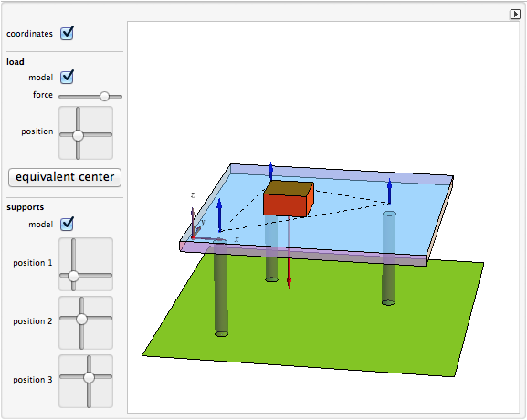The width and height of the screenshot is (527, 420).
Task: Click the load position 2D slider knob
Action: click(x=78, y=135)
